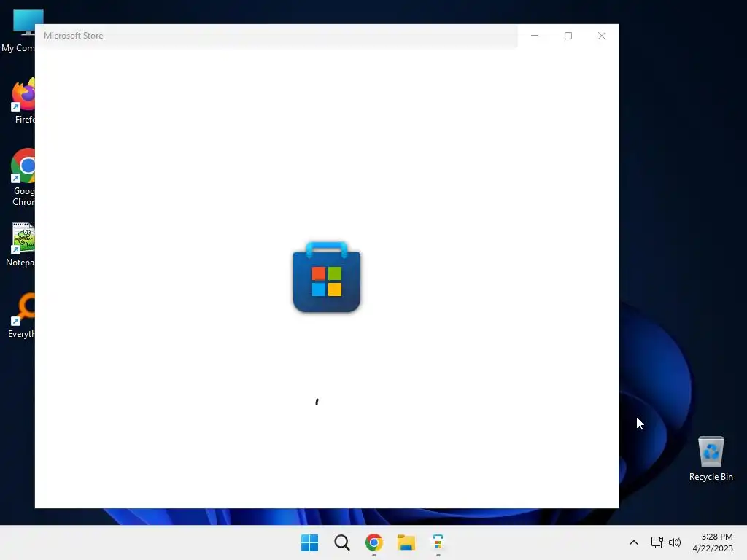Click the Microsoft Store splash bag logo
The width and height of the screenshot is (747, 560).
coord(327,276)
